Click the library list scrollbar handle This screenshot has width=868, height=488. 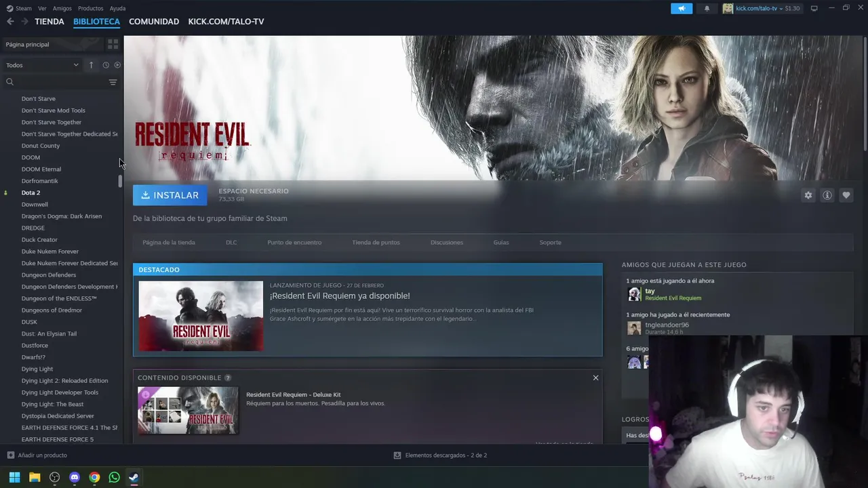pos(121,182)
